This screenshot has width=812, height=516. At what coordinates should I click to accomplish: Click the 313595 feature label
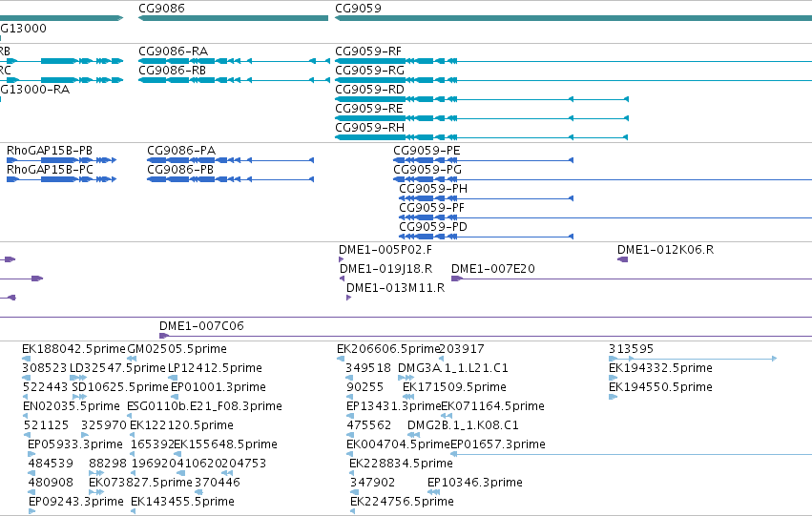[x=631, y=349]
